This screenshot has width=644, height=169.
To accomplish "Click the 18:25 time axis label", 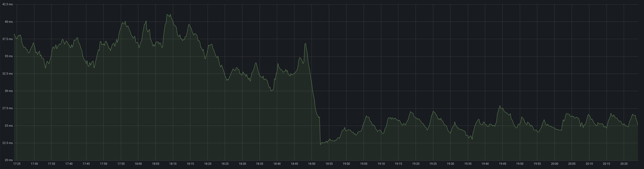I will (x=225, y=164).
